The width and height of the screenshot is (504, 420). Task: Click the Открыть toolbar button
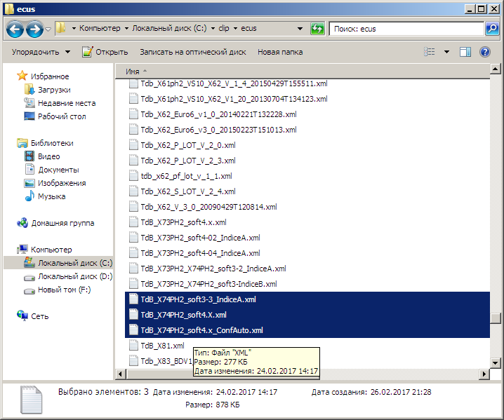pos(105,52)
